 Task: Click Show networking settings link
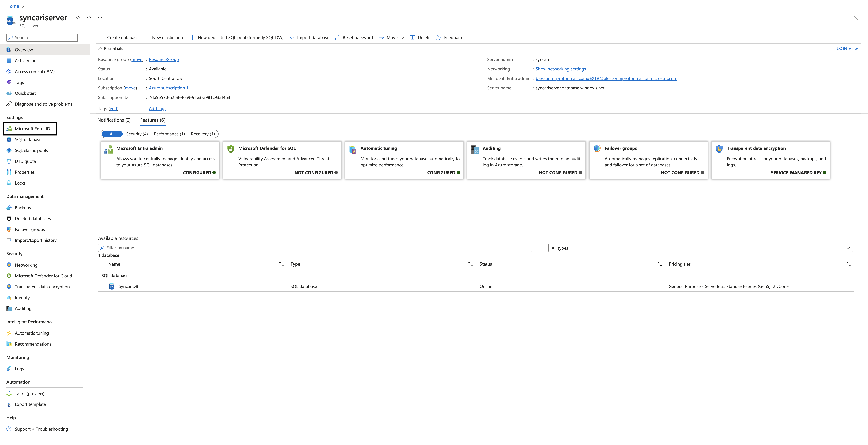(561, 69)
